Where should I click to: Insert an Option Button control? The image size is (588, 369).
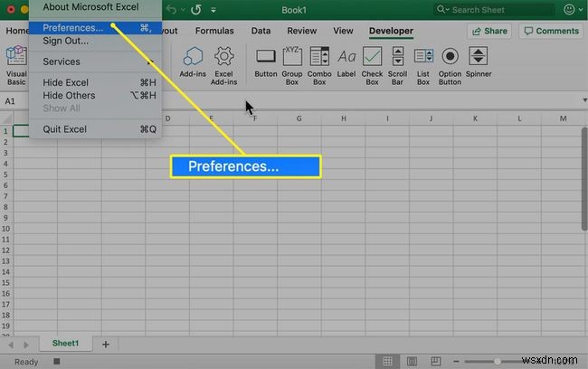pos(450,66)
